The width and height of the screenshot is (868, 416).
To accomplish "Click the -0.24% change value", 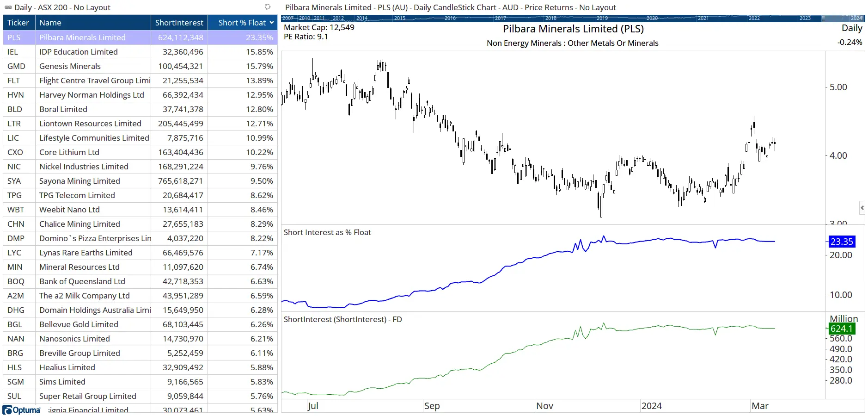I will [850, 42].
